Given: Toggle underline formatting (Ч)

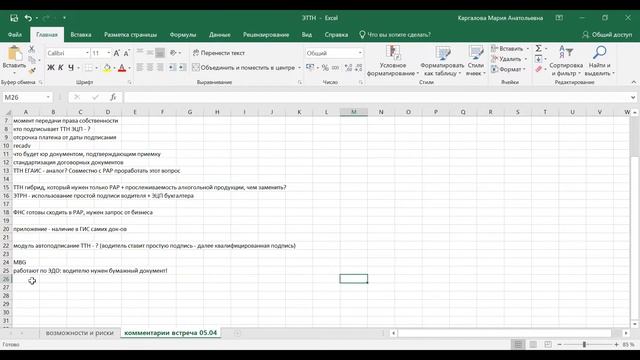Looking at the screenshot, I should coord(71,68).
